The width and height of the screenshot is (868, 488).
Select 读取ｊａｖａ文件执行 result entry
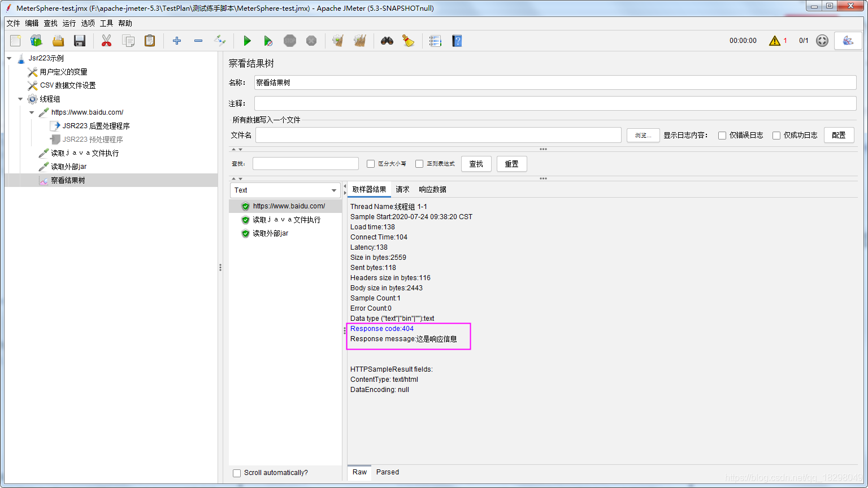[287, 220]
